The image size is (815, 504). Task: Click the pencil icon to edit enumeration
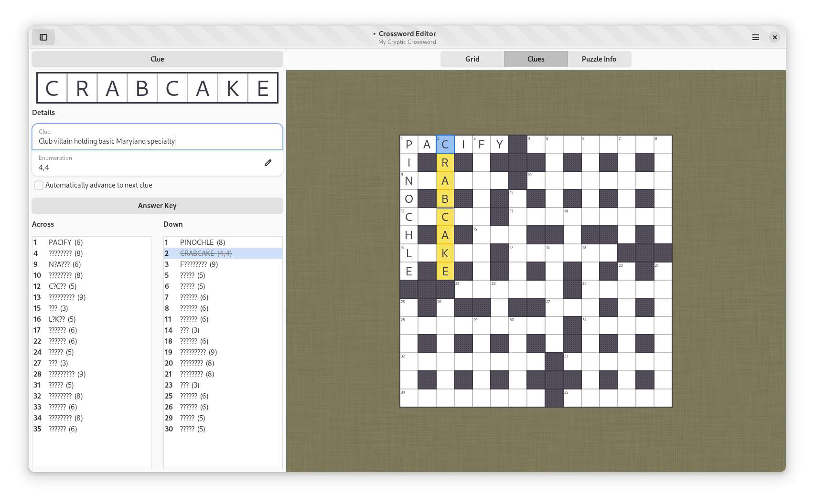coord(268,163)
